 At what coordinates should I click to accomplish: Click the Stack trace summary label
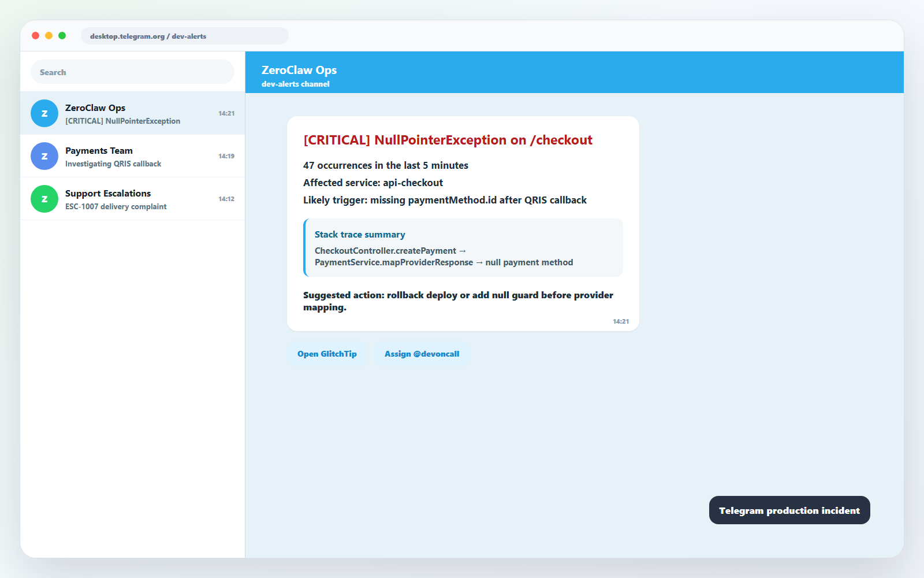360,235
